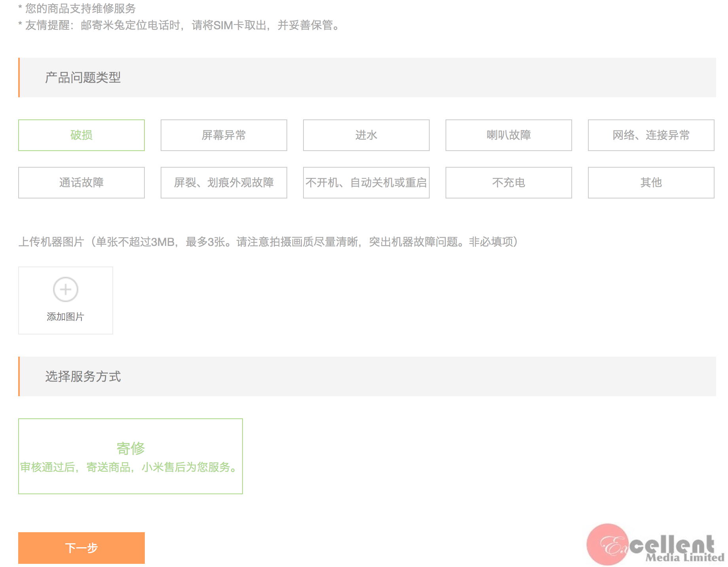Select the 寄修 service method title
The height and width of the screenshot is (567, 728).
(131, 448)
